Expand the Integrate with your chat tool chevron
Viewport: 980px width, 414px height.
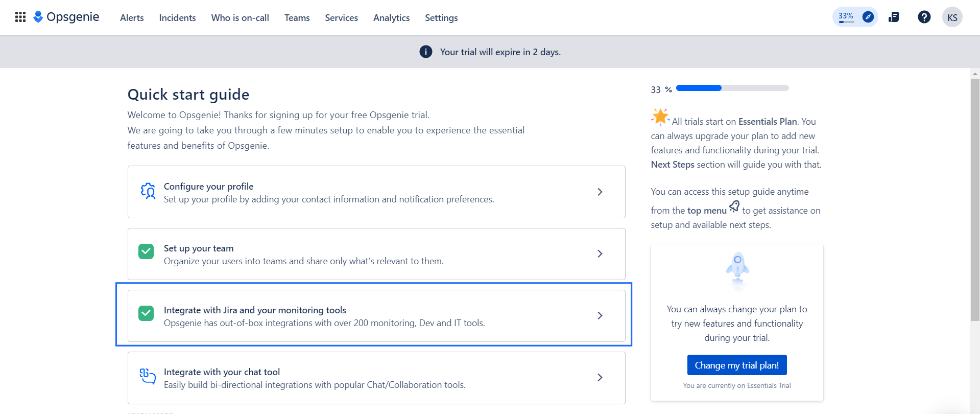point(600,378)
